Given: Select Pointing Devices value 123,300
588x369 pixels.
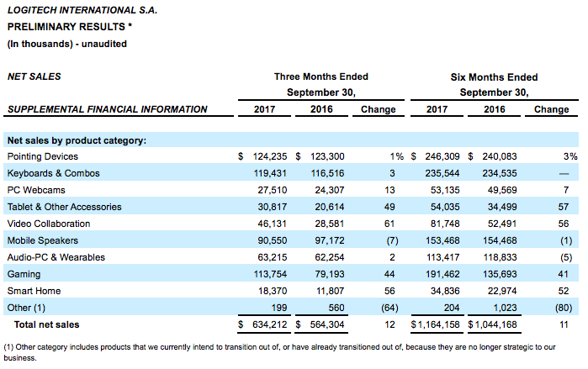Looking at the screenshot, I should 327,156.
